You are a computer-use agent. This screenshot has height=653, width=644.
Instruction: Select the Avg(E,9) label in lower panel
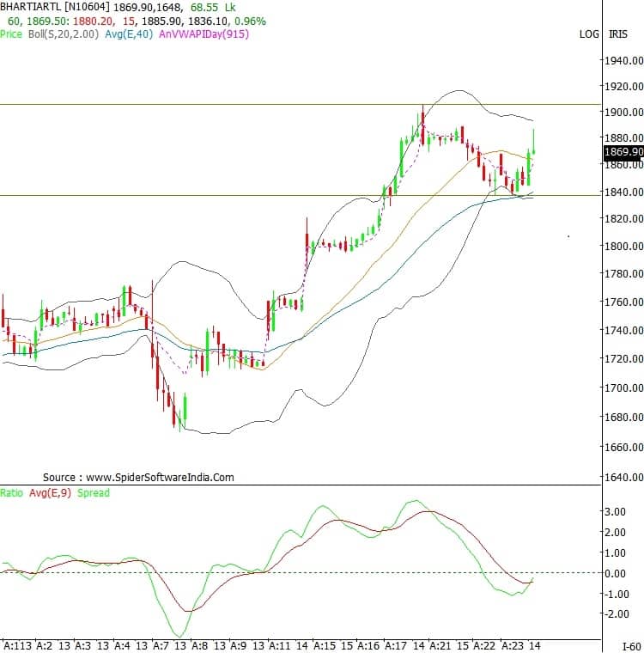[x=50, y=493]
